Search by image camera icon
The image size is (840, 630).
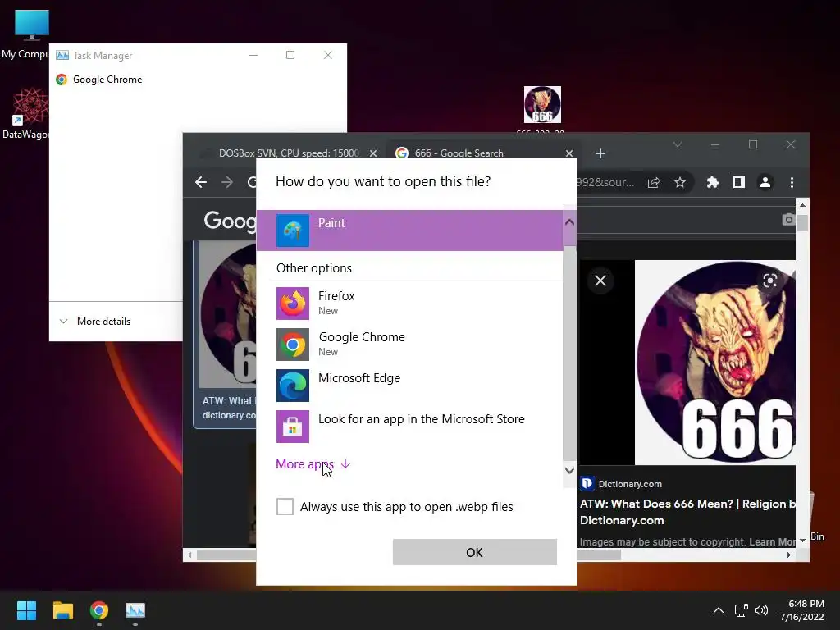788,220
